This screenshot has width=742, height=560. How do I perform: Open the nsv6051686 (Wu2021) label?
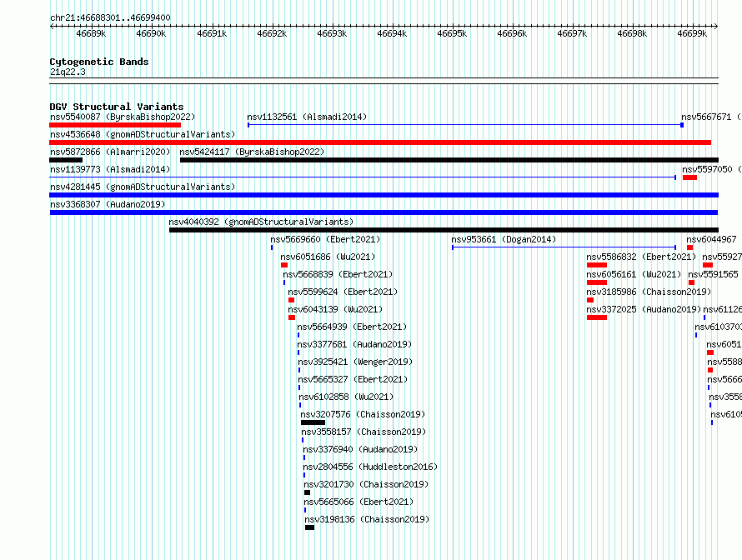[x=328, y=257]
